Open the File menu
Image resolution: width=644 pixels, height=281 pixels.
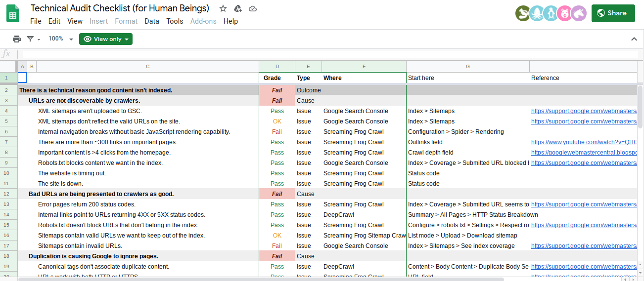coord(36,21)
